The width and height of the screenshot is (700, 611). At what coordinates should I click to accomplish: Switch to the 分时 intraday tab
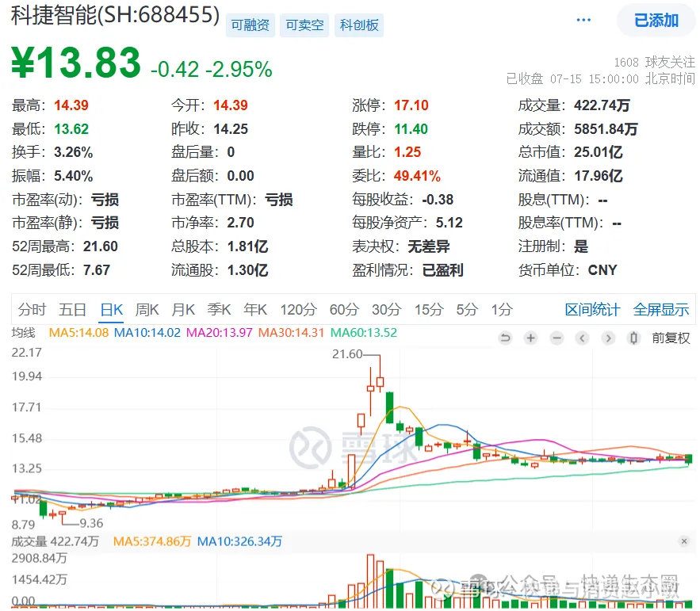coord(33,309)
